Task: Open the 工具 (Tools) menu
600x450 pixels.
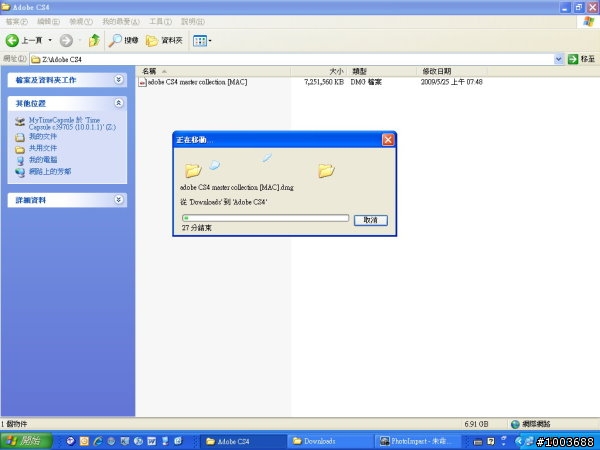Action: 160,22
